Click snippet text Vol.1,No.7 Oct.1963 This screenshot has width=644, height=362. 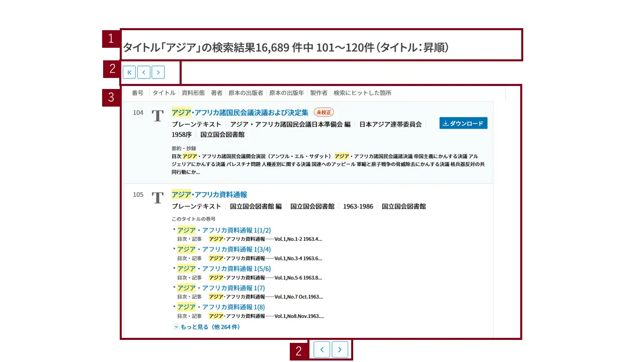pos(299,297)
